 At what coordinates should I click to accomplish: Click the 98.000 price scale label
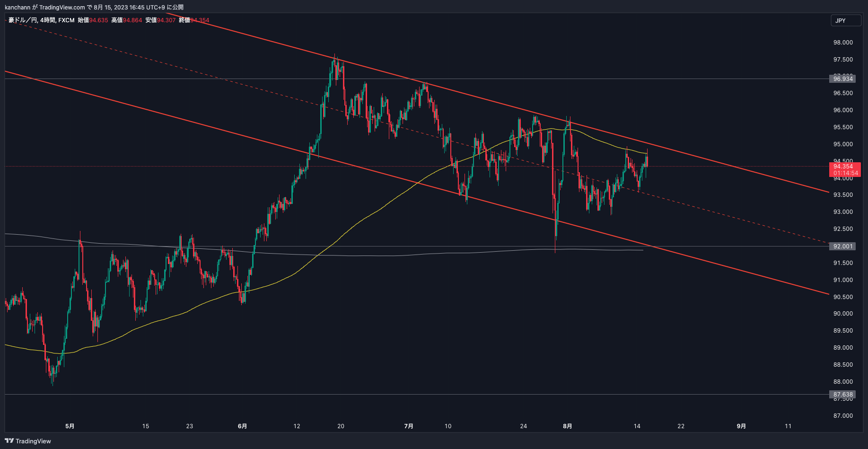tap(843, 43)
